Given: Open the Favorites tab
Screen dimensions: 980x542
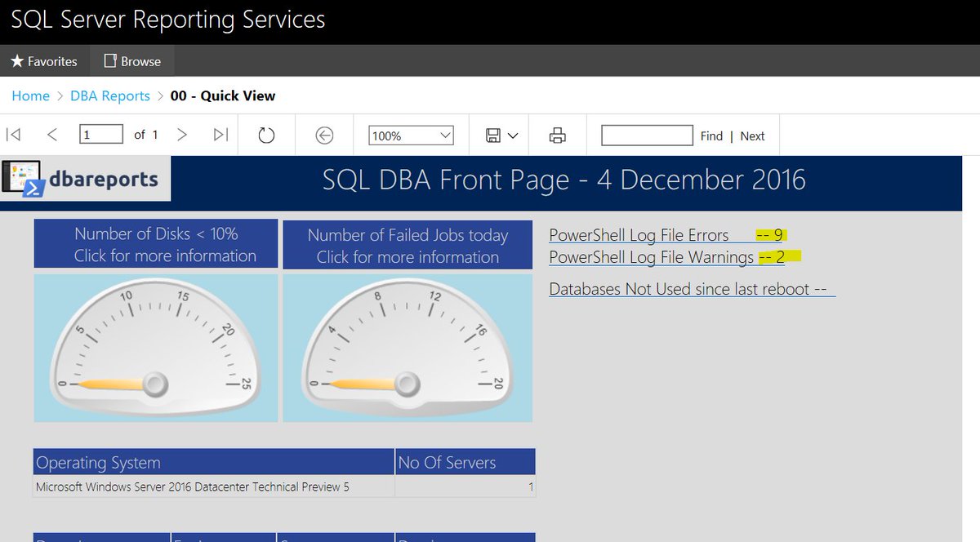Looking at the screenshot, I should (44, 61).
